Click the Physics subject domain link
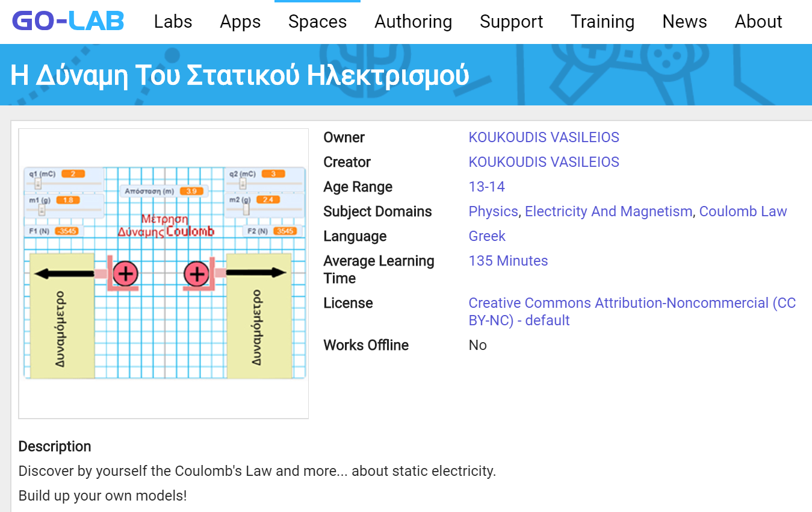The image size is (812, 512). [493, 211]
